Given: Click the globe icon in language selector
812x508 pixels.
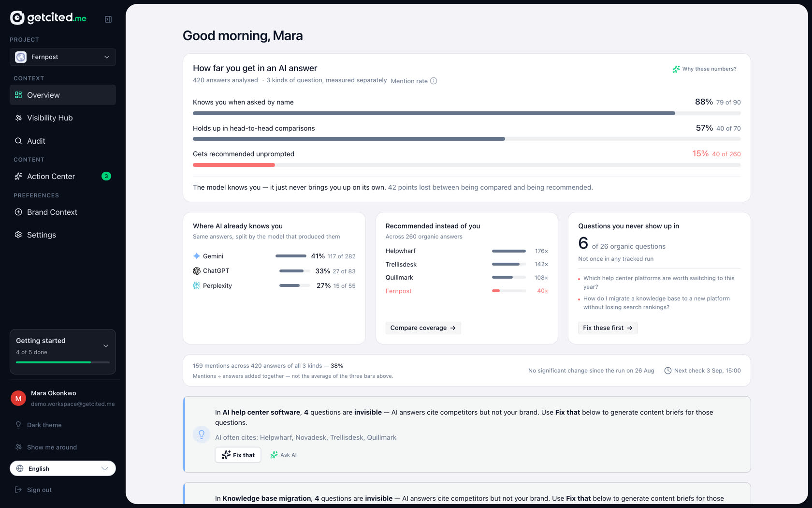Looking at the screenshot, I should [x=20, y=468].
